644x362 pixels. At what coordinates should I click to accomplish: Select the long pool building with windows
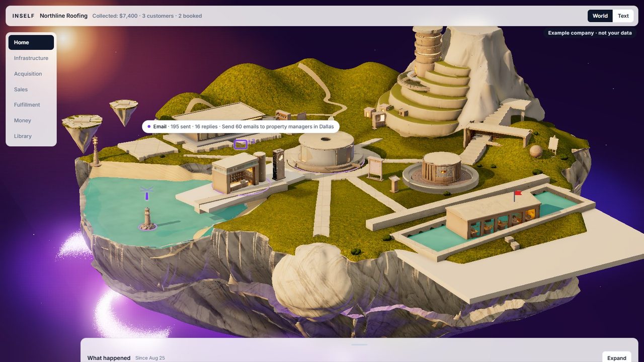(x=493, y=216)
